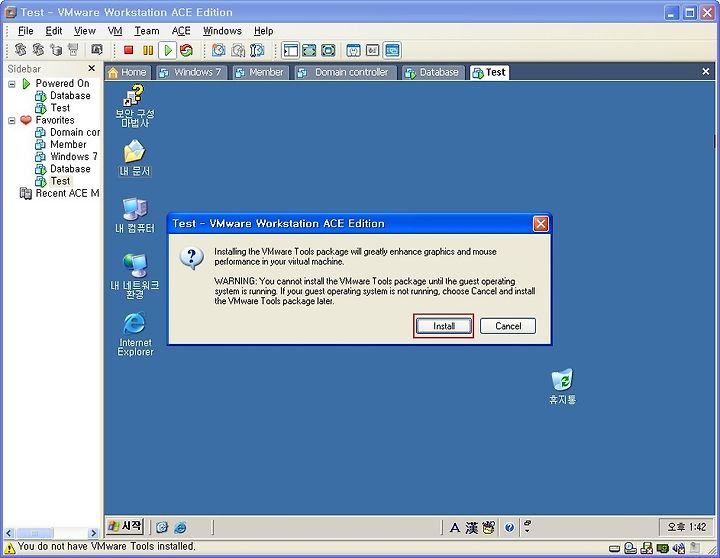Image resolution: width=720 pixels, height=558 pixels.
Task: Click the Internet Explorer quick launch icon
Action: [x=180, y=527]
